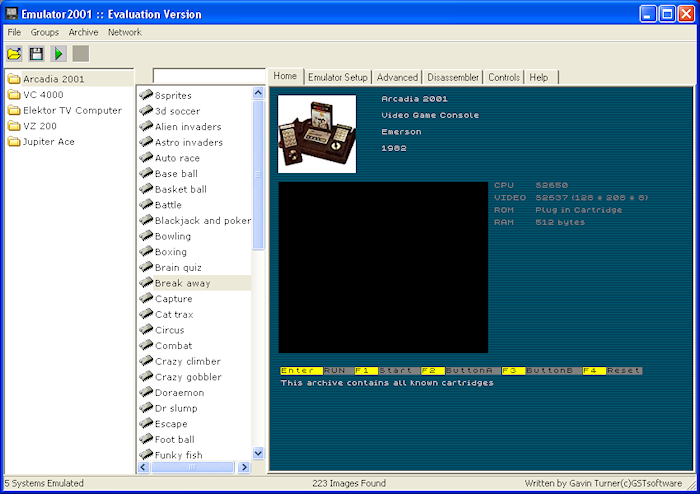Select Funky fish in the game list
This screenshot has height=494, width=700.
[179, 455]
